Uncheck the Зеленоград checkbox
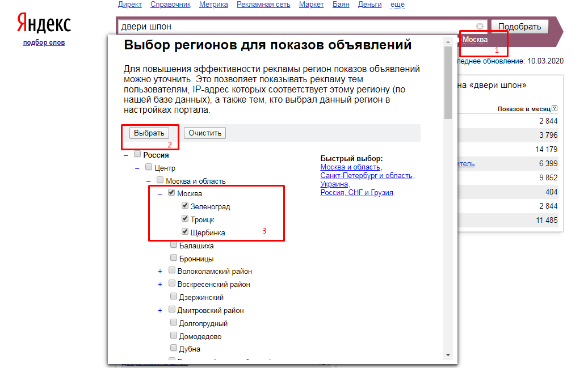Screen dimensions: 588x368 [x=184, y=206]
